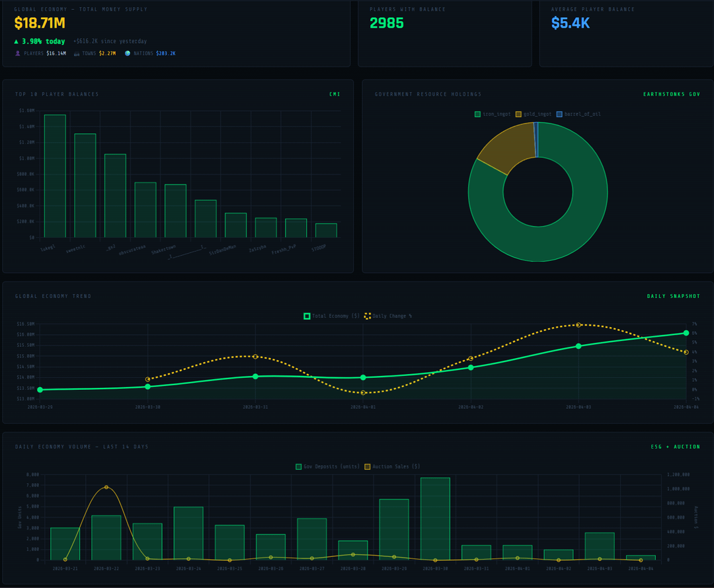
Task: Toggle Gov Deposits (units) legend item
Action: (299, 467)
